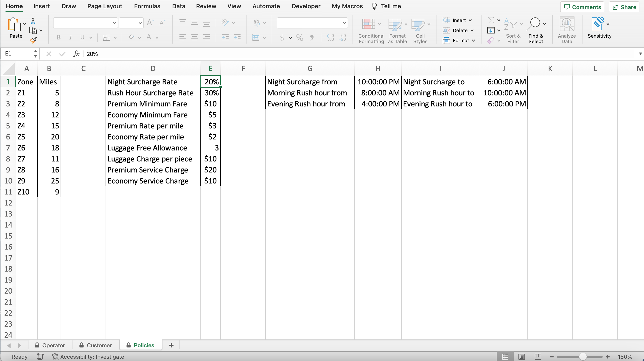Screen dimensions: 644x361
Task: Expand the fill color dropdown
Action: pos(139,37)
